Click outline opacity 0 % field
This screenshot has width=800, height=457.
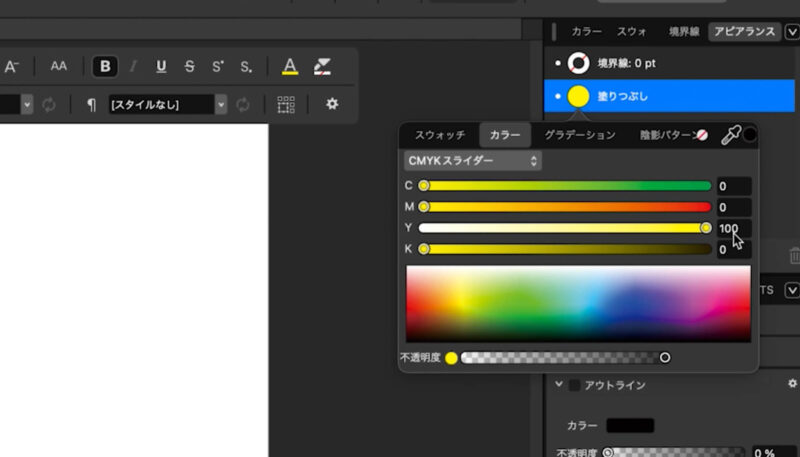point(774,452)
